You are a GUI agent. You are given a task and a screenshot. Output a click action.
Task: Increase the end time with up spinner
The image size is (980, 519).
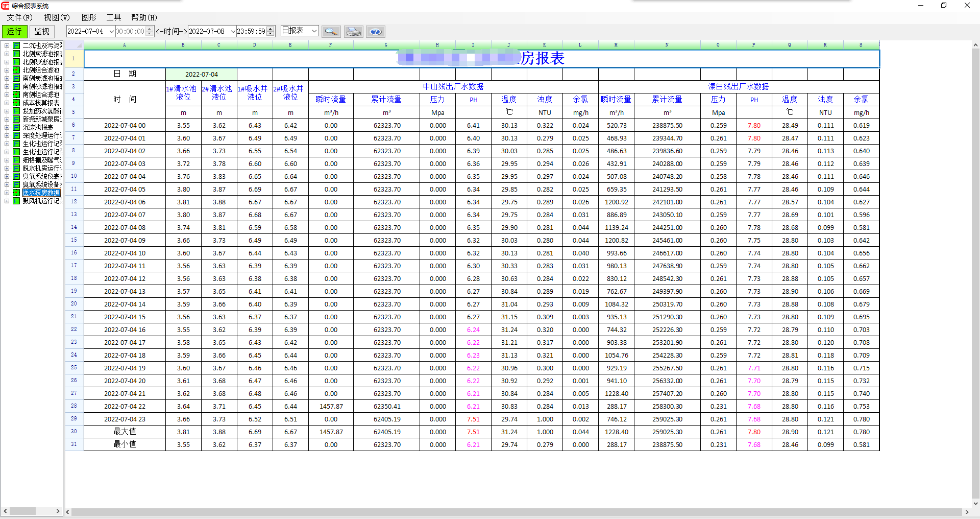(x=271, y=29)
